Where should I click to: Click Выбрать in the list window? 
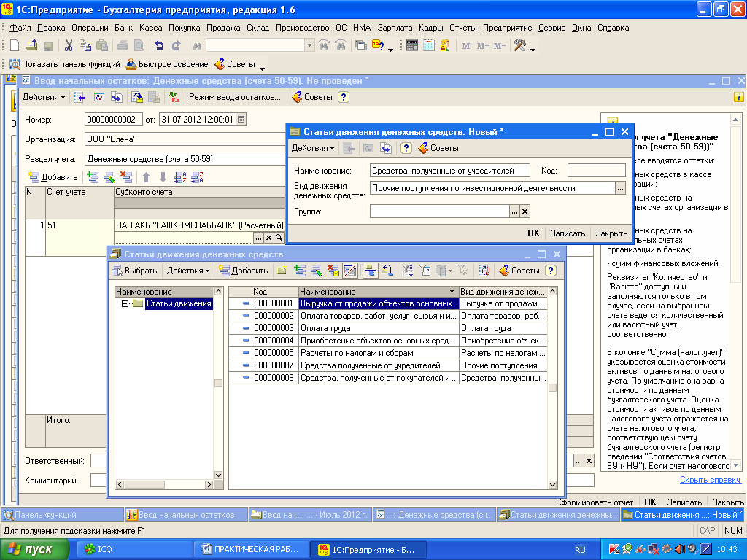click(x=135, y=271)
